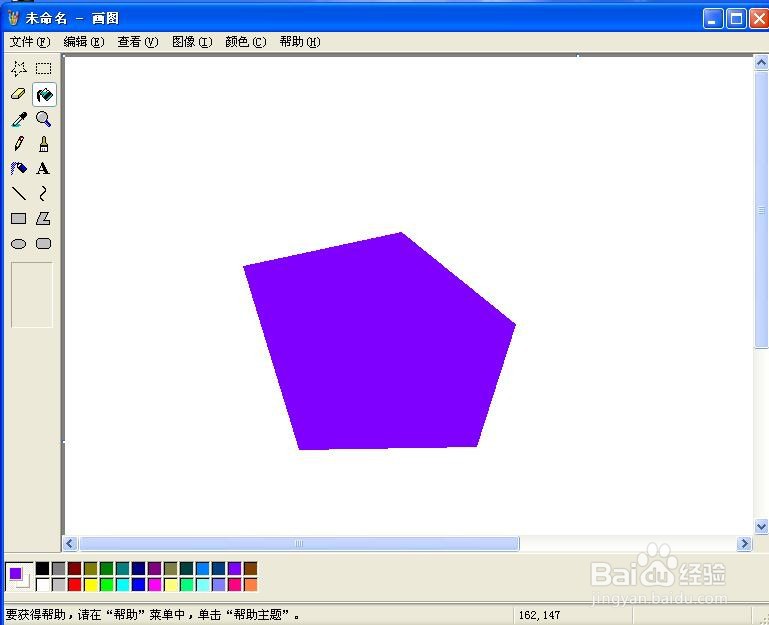Click the status bar help message text
This screenshot has height=625, width=769.
153,615
